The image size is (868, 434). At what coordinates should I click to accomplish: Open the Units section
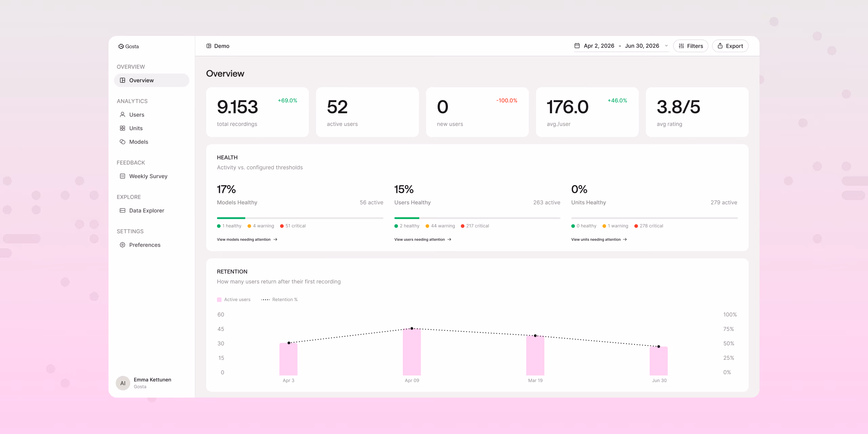pyautogui.click(x=152, y=128)
